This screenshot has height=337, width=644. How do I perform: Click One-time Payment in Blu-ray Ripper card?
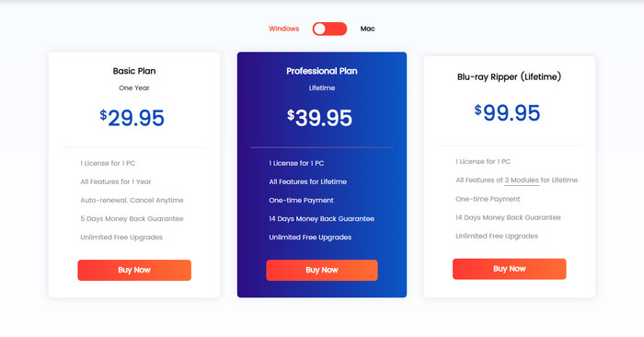(488, 199)
